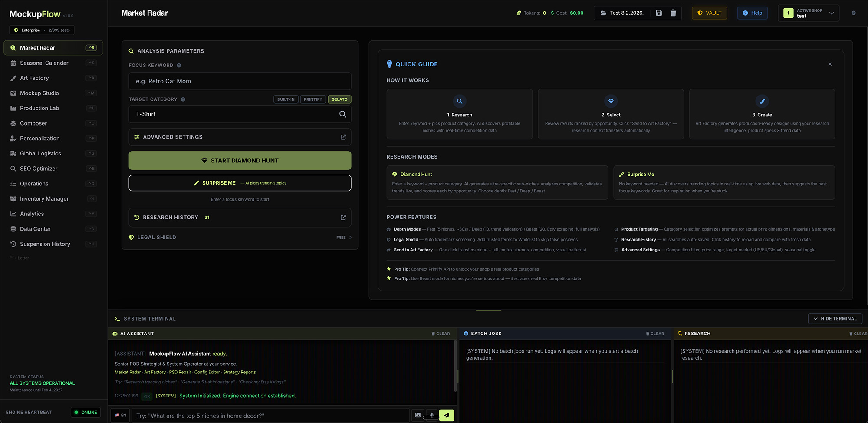Enable BUILT-IN category mode
Viewport: 868px width, 423px height.
(x=286, y=99)
